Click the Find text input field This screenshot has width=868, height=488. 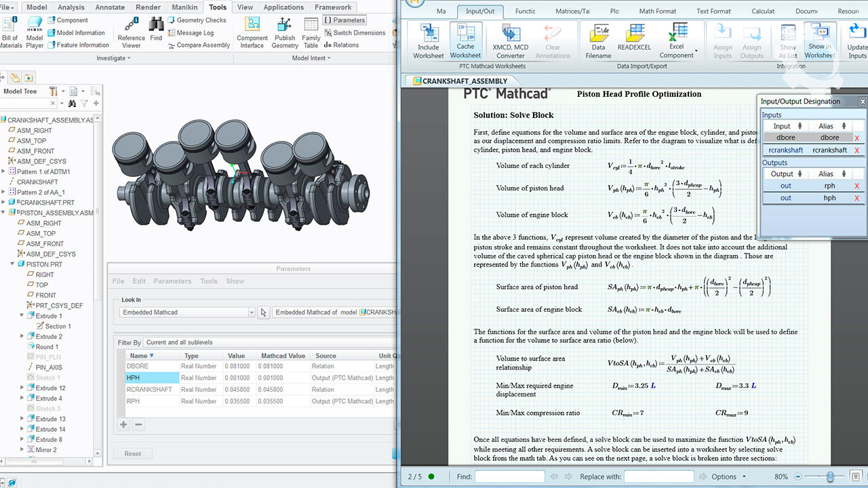509,477
